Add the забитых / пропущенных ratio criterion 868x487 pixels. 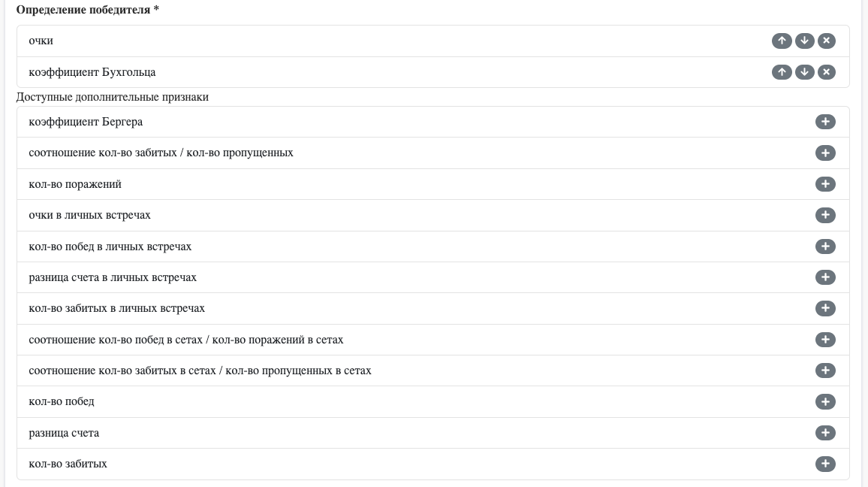pyautogui.click(x=825, y=153)
